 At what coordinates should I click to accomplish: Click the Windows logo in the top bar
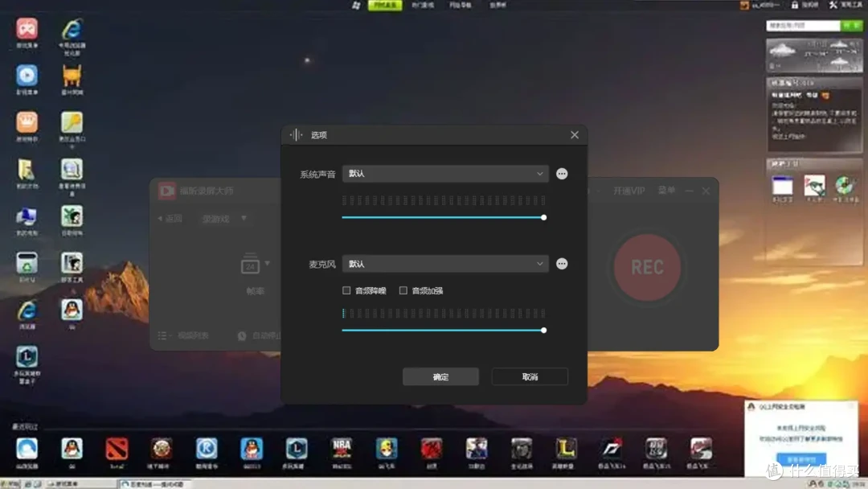point(356,5)
